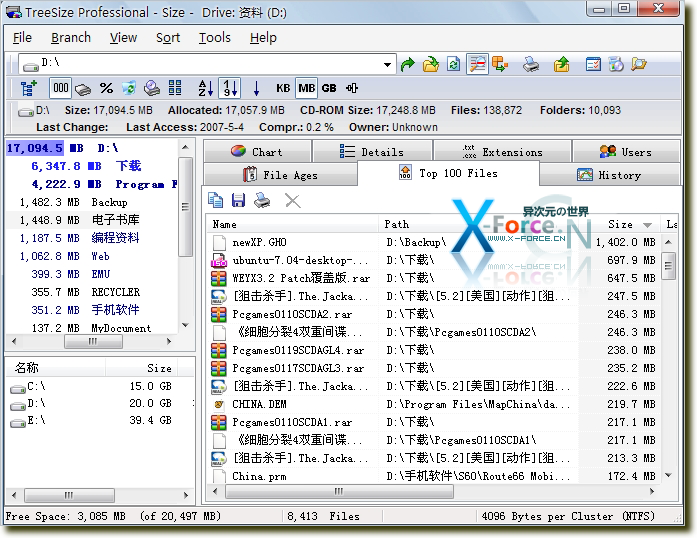Click the CD and documents icon

[x=616, y=65]
